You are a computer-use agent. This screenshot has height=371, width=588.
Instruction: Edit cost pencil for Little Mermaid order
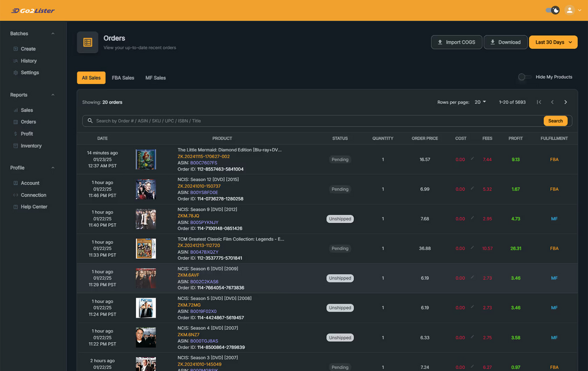473,159
